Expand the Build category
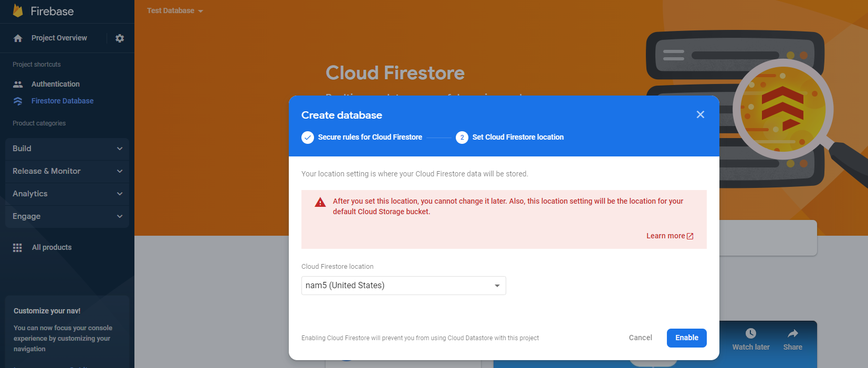 [67, 149]
